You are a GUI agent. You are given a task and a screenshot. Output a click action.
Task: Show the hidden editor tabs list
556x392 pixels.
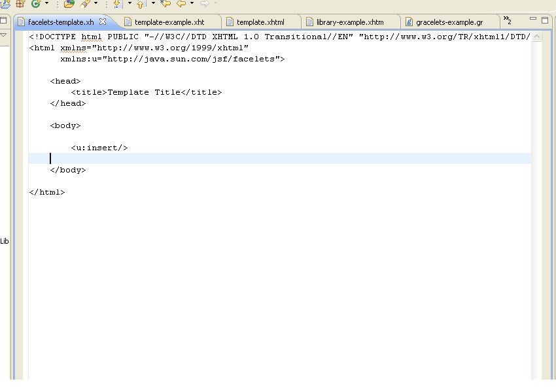507,20
